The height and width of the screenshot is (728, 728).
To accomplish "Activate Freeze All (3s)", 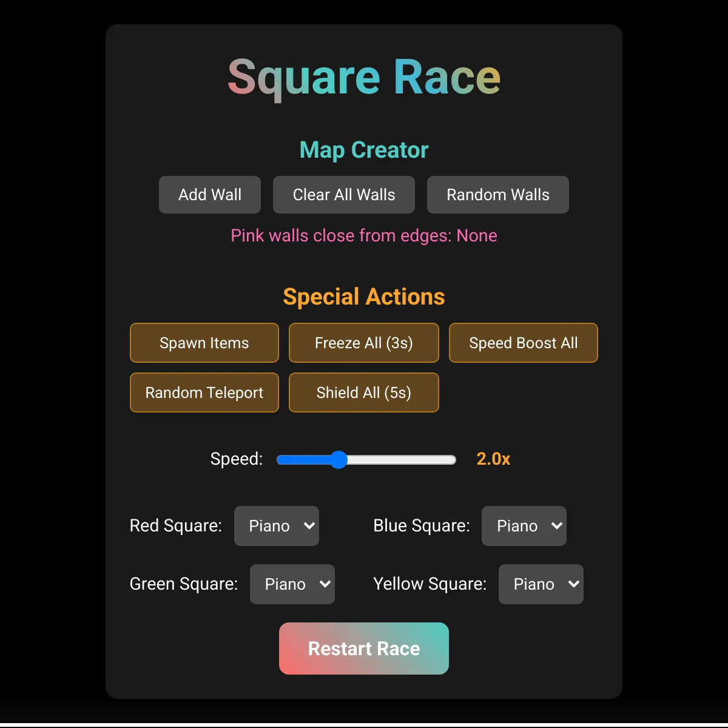I will [x=363, y=343].
